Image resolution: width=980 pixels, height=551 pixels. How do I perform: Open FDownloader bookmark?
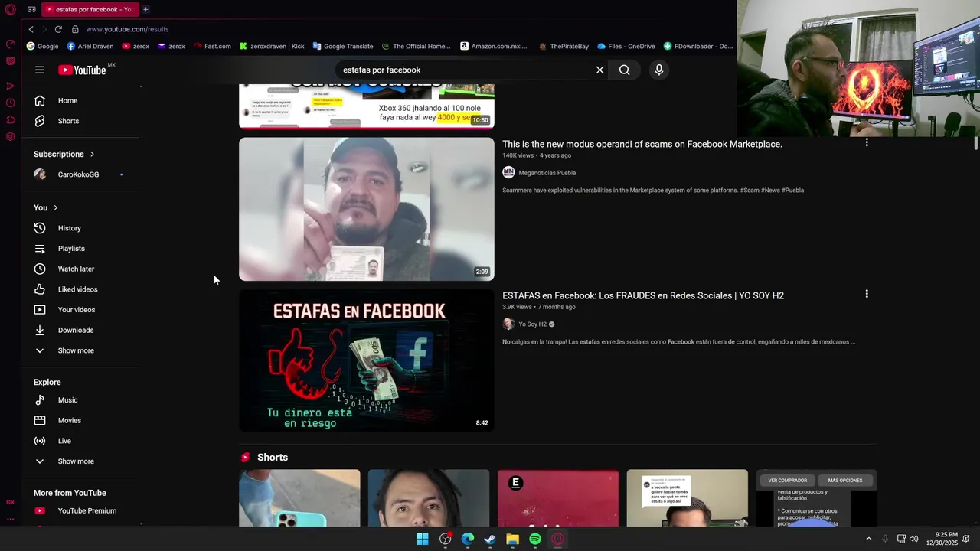[698, 46]
